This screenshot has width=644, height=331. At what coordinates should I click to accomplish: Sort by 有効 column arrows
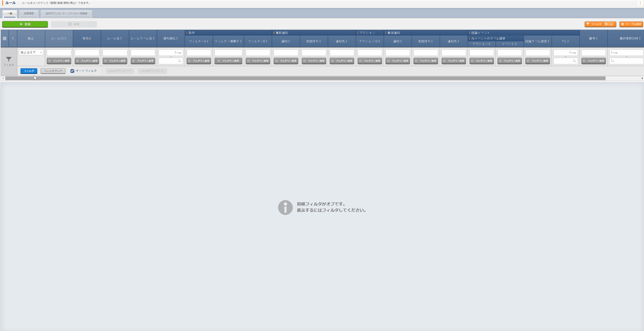90,38
